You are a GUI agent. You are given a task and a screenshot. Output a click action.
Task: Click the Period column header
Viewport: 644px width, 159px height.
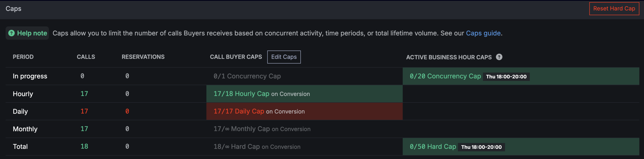(23, 57)
